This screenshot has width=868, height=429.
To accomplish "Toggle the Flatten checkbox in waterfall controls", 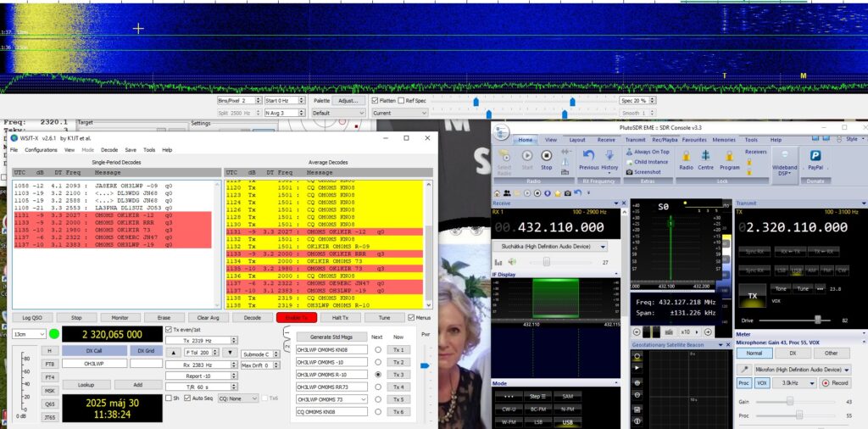I will click(x=375, y=100).
